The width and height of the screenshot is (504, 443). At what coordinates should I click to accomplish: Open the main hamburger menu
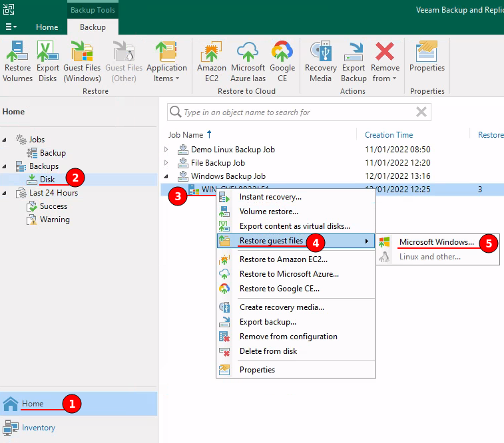click(11, 27)
